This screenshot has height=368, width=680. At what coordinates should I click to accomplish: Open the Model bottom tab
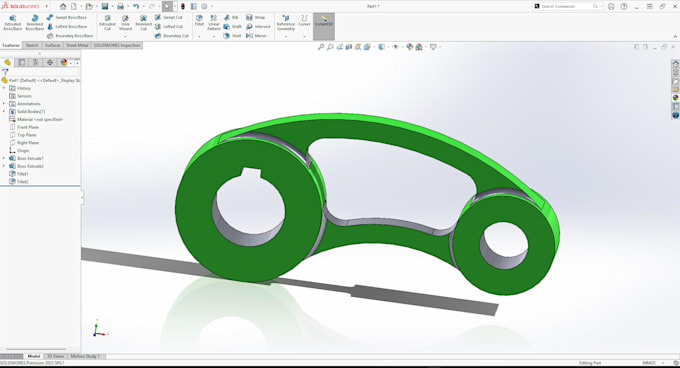pyautogui.click(x=33, y=356)
